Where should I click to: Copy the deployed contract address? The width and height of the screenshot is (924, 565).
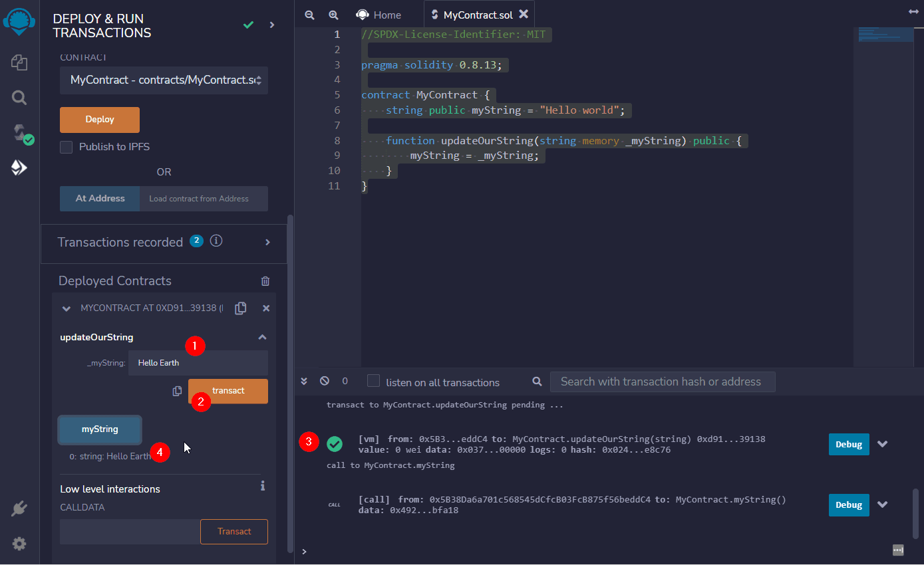241,308
